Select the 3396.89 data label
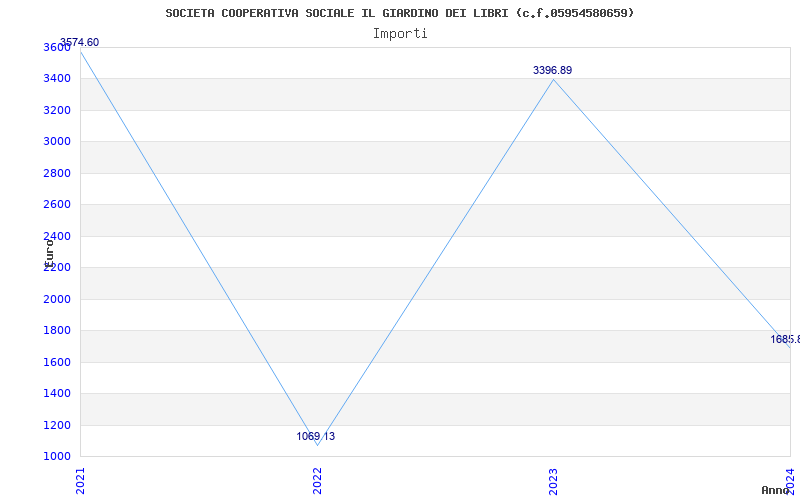800x500 pixels. pyautogui.click(x=553, y=70)
